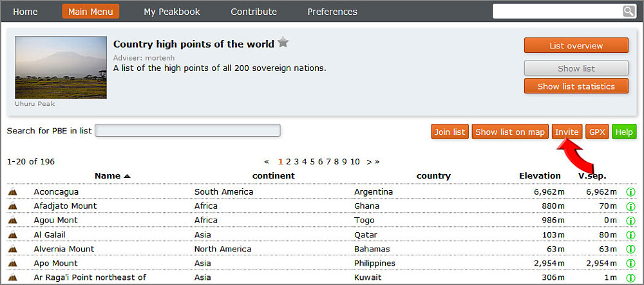The height and width of the screenshot is (285, 644).
Task: Sort the list by Elevation column
Action: pyautogui.click(x=540, y=176)
